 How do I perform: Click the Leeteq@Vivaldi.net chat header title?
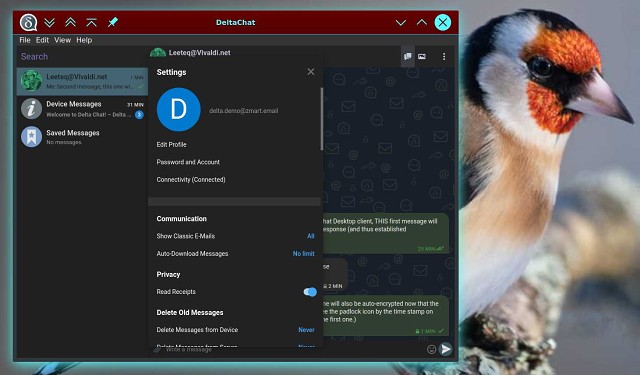click(x=200, y=53)
